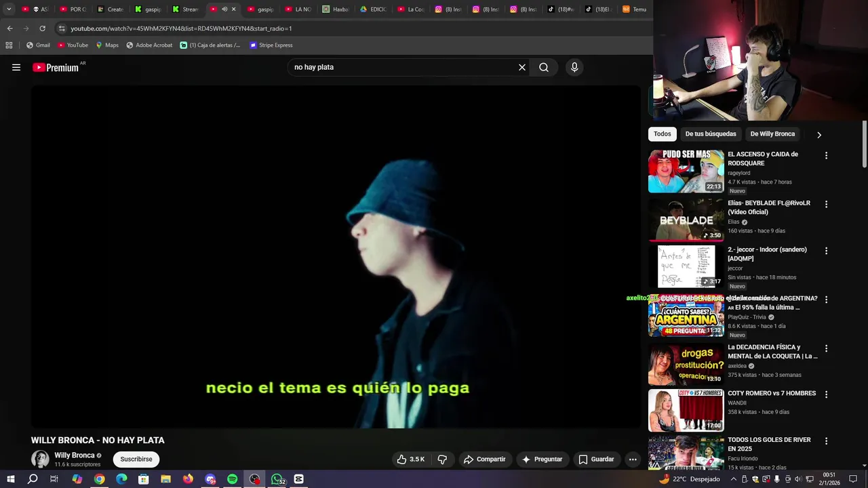Open Firefox from the taskbar
The image size is (868, 488).
click(x=188, y=479)
